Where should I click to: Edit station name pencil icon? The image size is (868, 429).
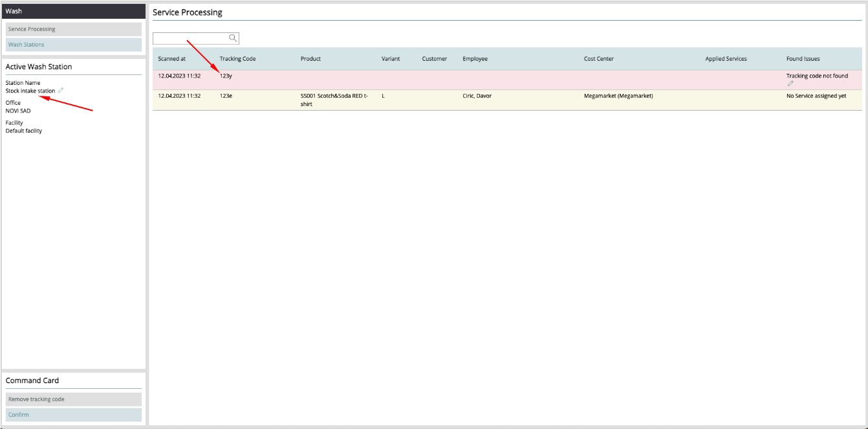tap(61, 91)
